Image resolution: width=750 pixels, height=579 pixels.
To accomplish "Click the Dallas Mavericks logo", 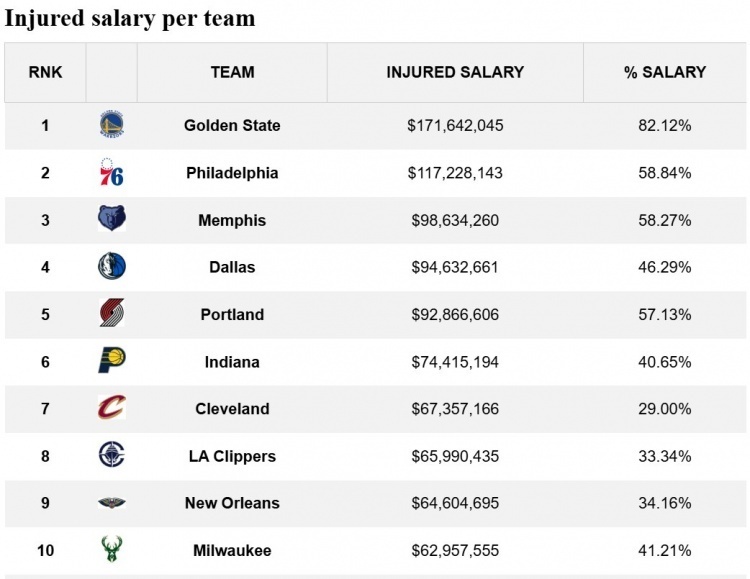I will click(112, 266).
